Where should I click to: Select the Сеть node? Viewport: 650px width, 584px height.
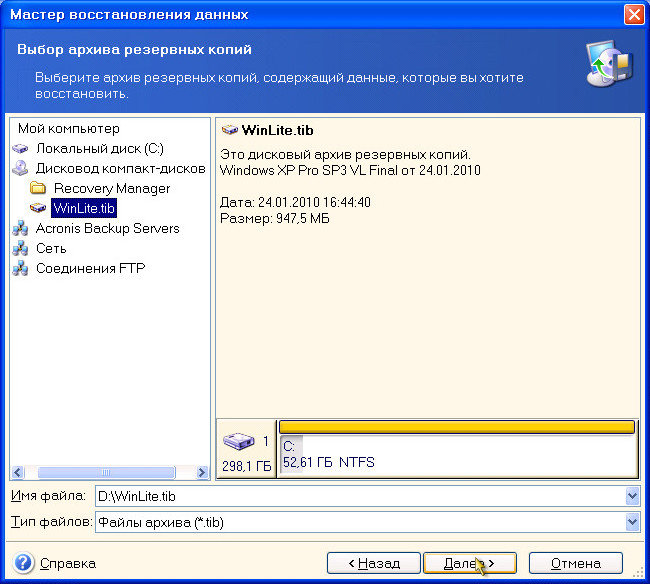(51, 248)
